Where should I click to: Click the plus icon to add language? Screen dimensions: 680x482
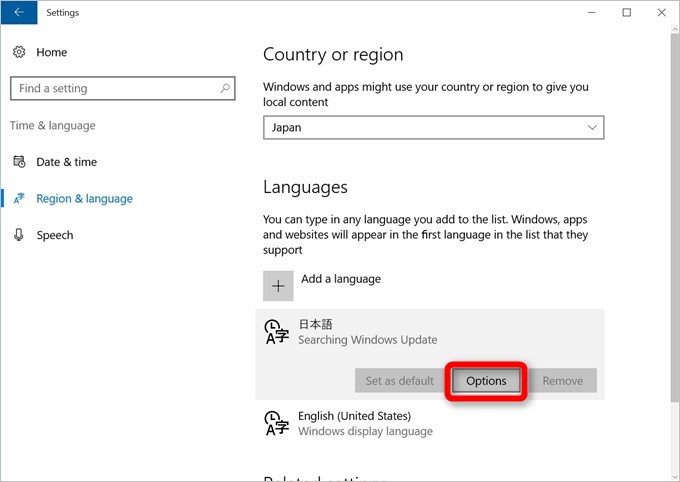tap(278, 285)
